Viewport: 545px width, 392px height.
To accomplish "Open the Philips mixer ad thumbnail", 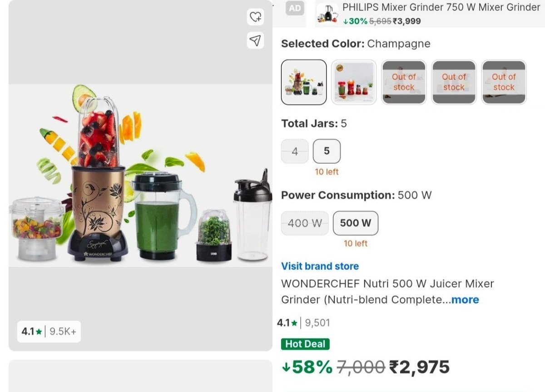I will [x=327, y=14].
